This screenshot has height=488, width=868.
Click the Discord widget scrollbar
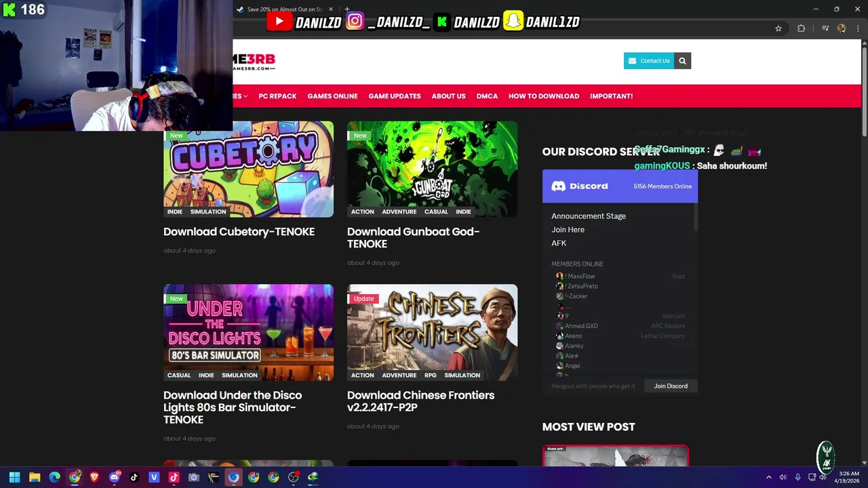[695, 217]
